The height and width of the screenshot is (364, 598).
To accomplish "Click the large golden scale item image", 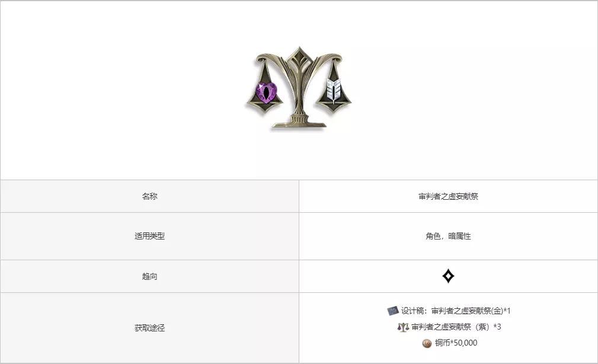I will [299, 88].
